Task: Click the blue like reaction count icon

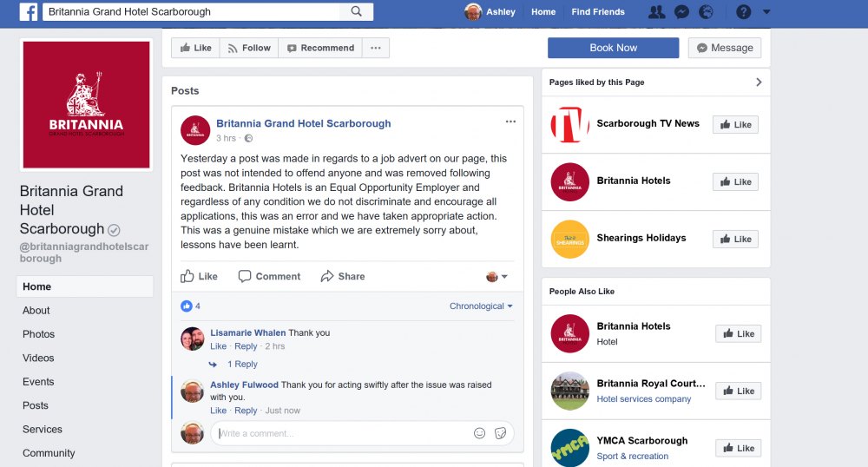Action: click(x=187, y=306)
